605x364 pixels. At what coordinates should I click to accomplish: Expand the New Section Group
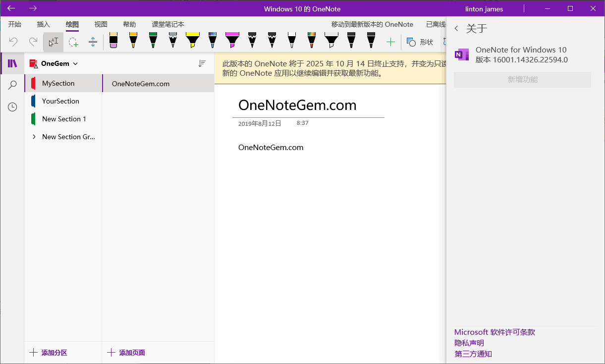click(34, 137)
